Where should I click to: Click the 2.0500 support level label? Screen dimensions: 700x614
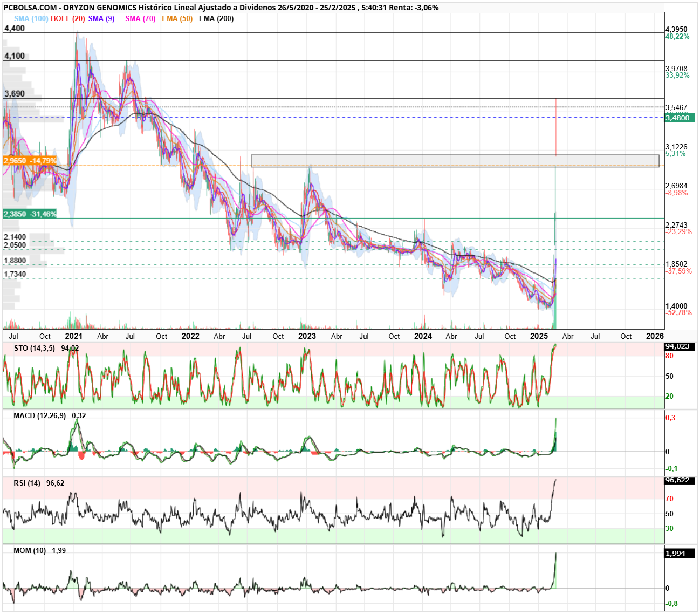tap(15, 245)
